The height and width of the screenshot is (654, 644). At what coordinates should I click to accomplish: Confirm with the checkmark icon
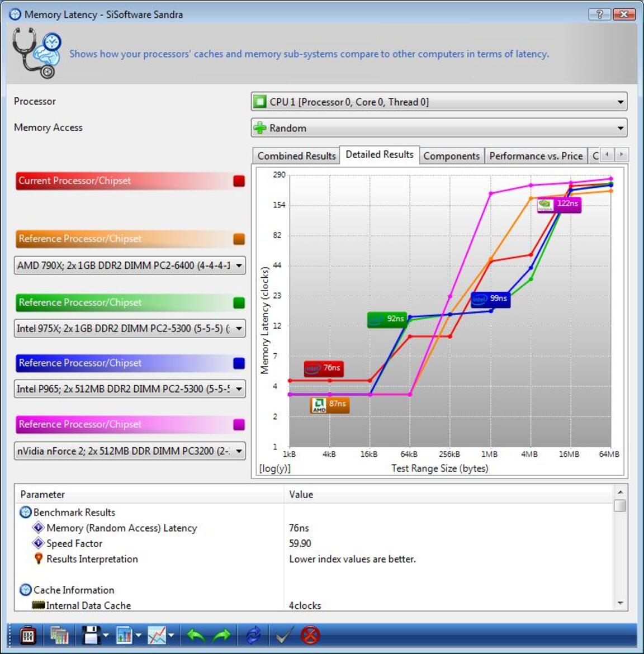coord(285,636)
